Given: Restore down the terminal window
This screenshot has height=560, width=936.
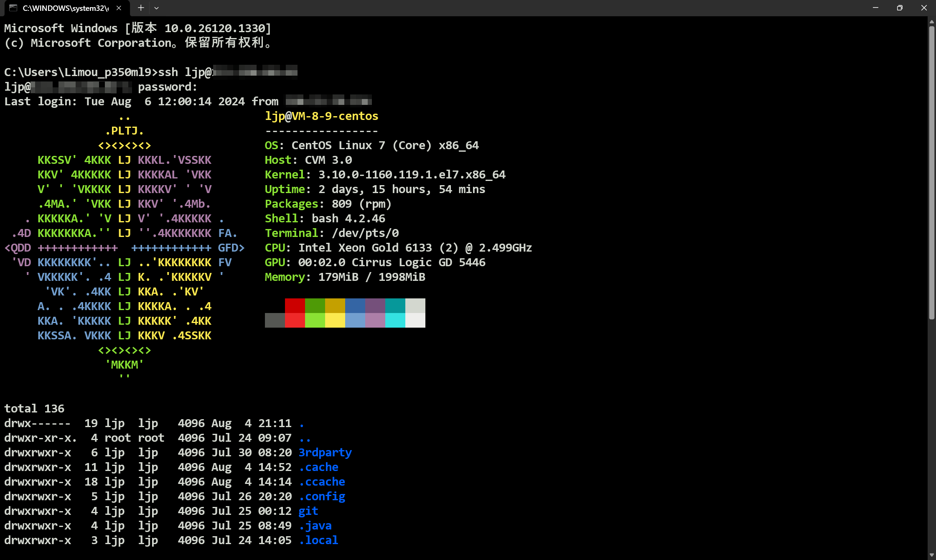Looking at the screenshot, I should pyautogui.click(x=900, y=8).
